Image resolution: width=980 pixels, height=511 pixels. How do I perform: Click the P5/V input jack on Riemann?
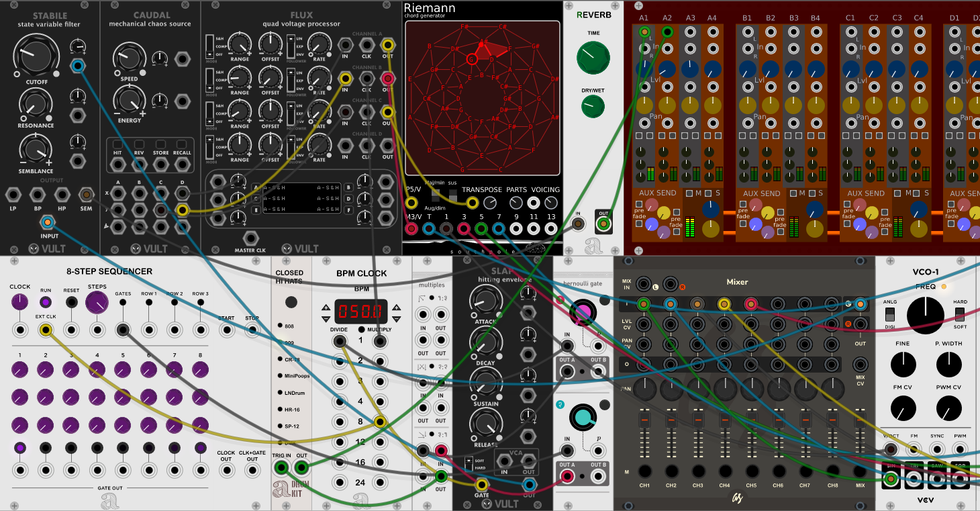(x=411, y=202)
